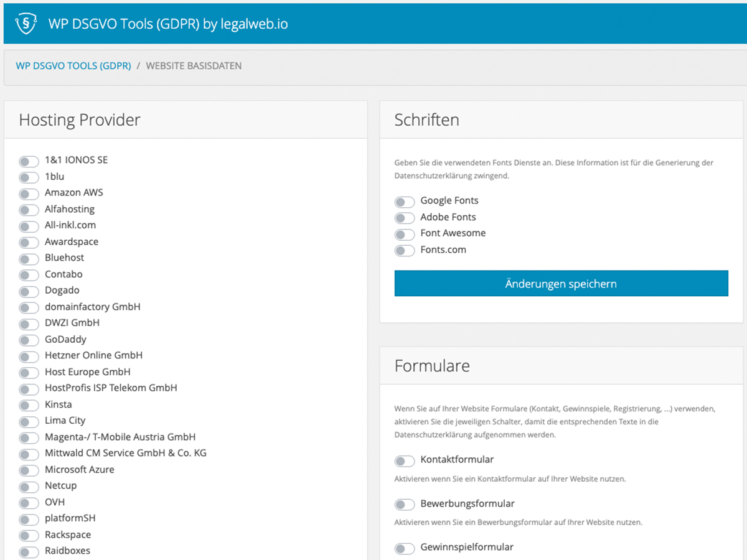Enable the domainfactory GmbH toggle
Image resolution: width=747 pixels, height=560 pixels.
point(29,307)
